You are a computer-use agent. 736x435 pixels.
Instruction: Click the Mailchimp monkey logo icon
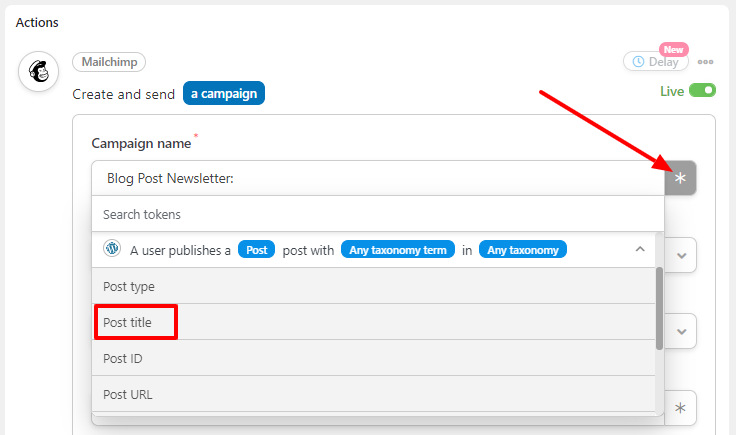pyautogui.click(x=38, y=71)
